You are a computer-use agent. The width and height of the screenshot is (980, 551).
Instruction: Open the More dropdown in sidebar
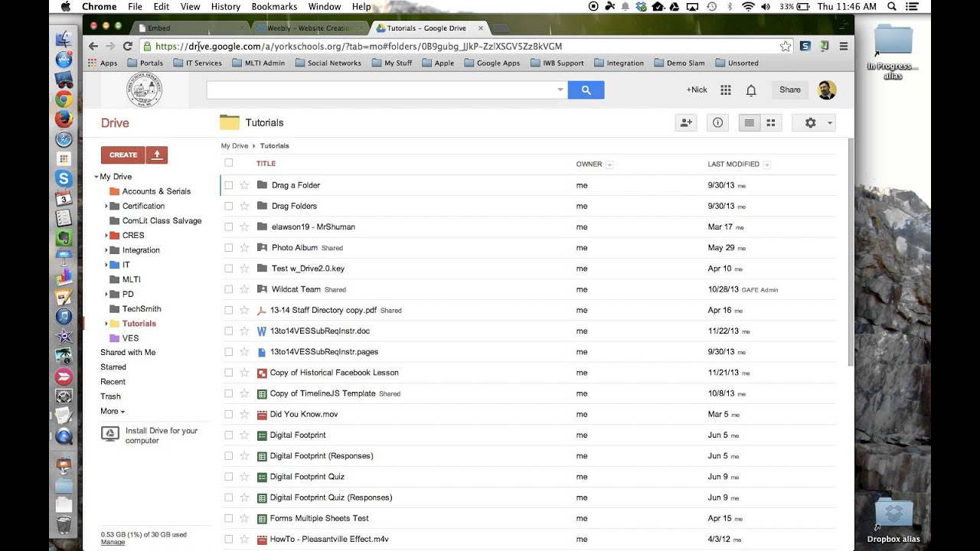coord(113,411)
